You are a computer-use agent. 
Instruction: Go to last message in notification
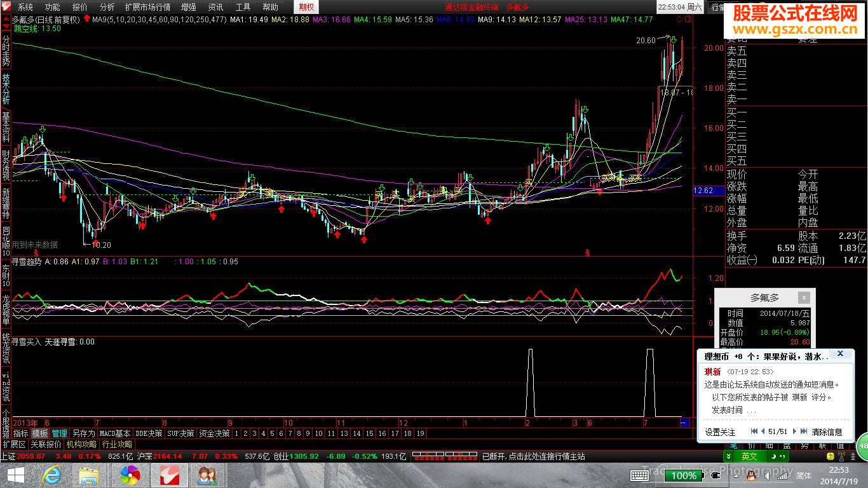pos(803,431)
